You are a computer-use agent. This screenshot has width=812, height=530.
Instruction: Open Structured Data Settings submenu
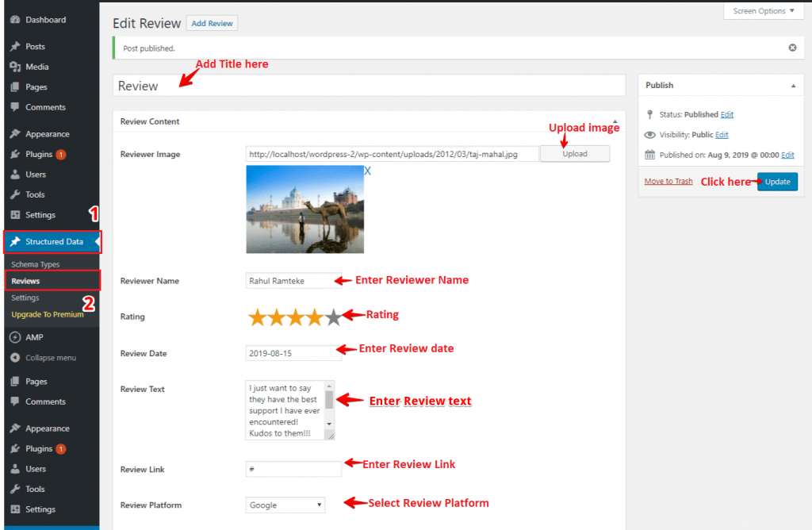pyautogui.click(x=25, y=298)
